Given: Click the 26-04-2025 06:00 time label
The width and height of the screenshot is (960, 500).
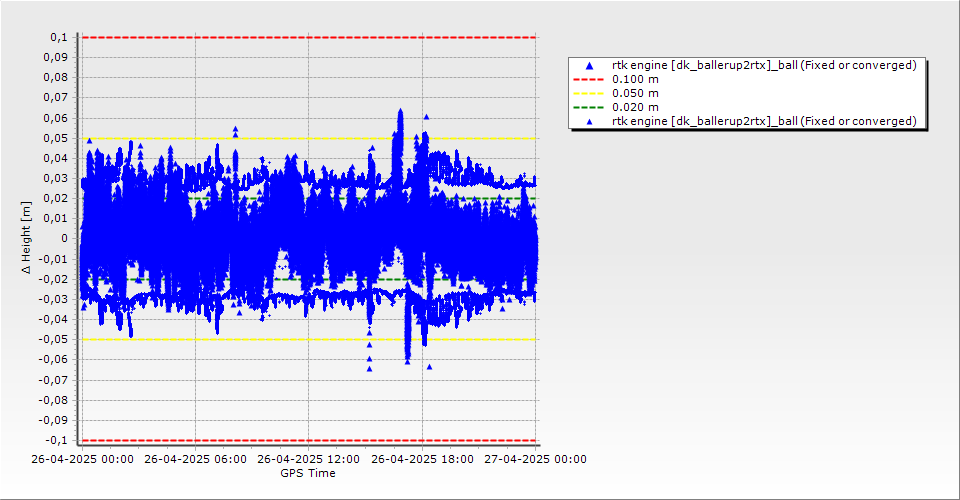Looking at the screenshot, I should pyautogui.click(x=195, y=459).
